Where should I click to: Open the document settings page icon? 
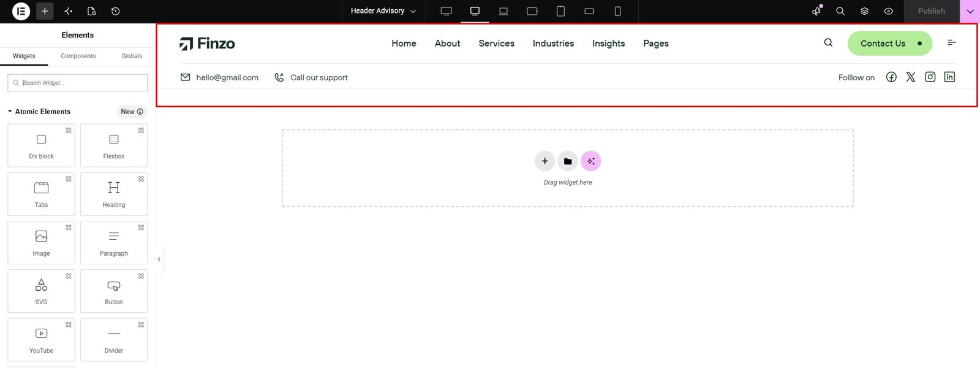pos(92,11)
